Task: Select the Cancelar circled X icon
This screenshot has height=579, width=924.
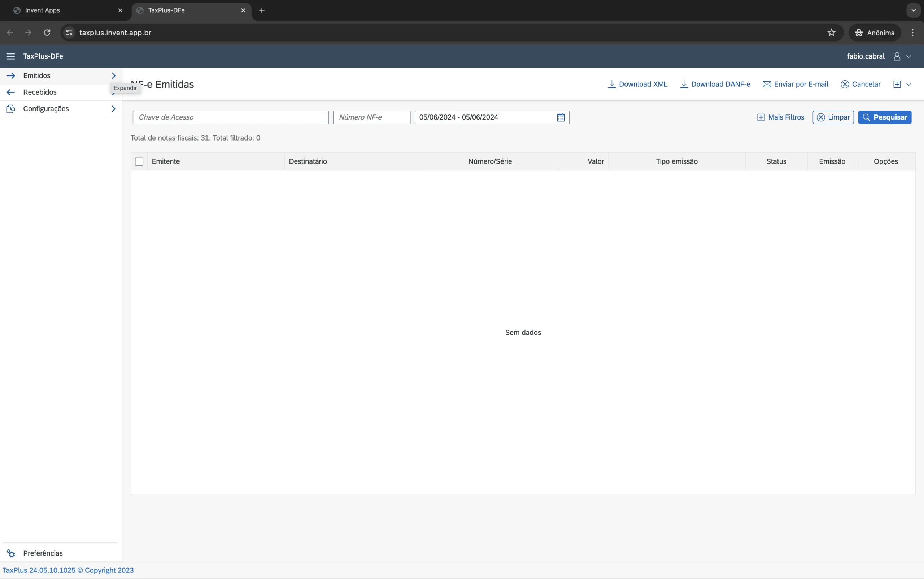Action: pyautogui.click(x=845, y=83)
